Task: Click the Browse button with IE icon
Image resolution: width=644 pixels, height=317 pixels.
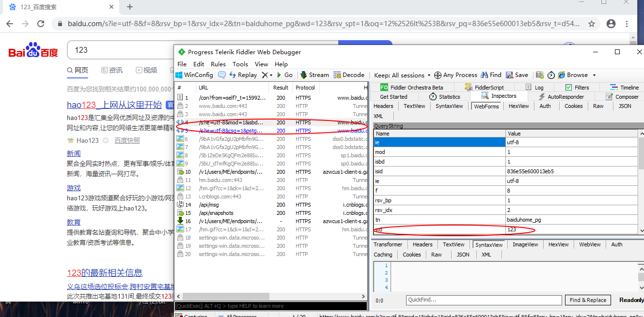Action: pyautogui.click(x=573, y=75)
